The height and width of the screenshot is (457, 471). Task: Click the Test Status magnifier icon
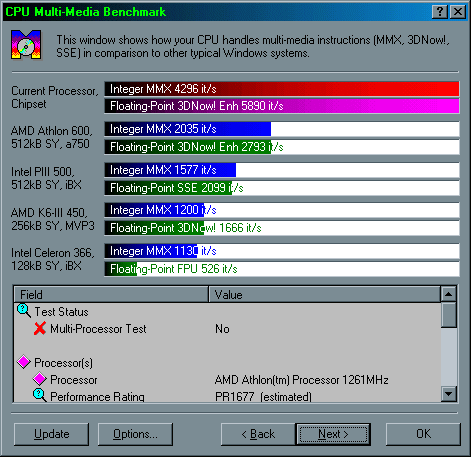point(24,311)
